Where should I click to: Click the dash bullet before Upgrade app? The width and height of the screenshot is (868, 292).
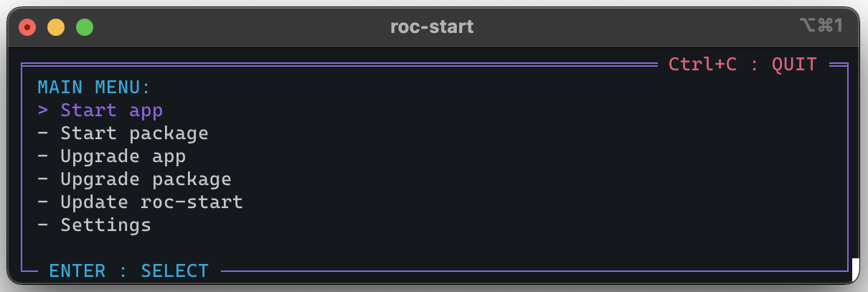point(43,156)
